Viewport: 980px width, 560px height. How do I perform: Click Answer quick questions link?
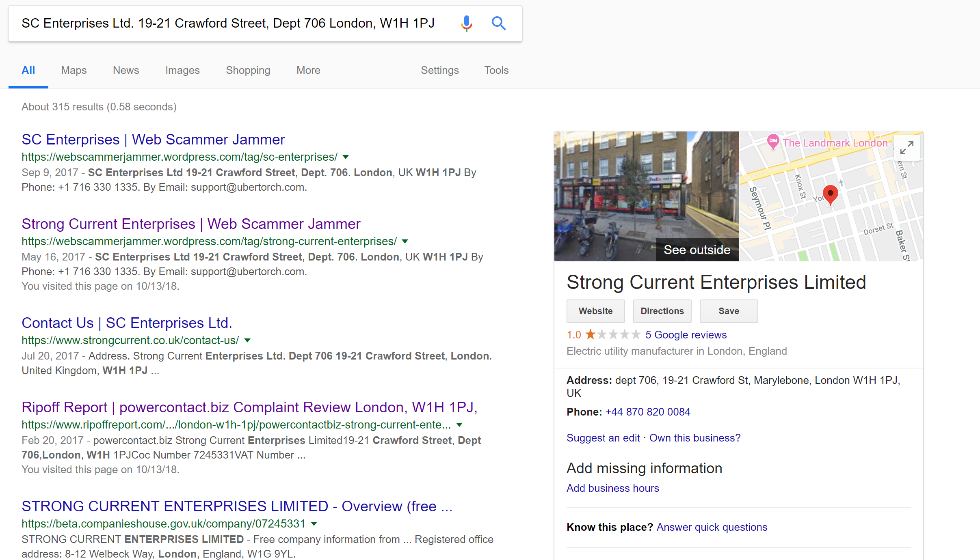click(x=712, y=527)
